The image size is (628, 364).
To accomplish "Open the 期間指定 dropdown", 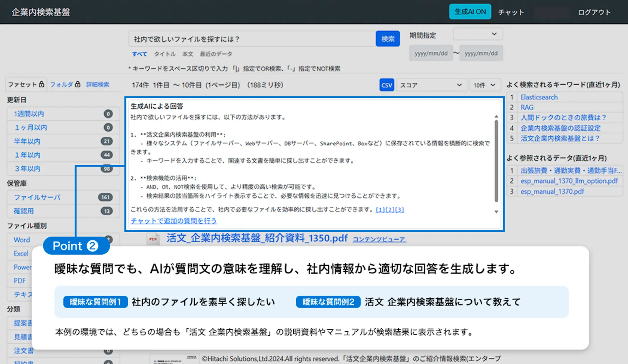I will pos(478,34).
